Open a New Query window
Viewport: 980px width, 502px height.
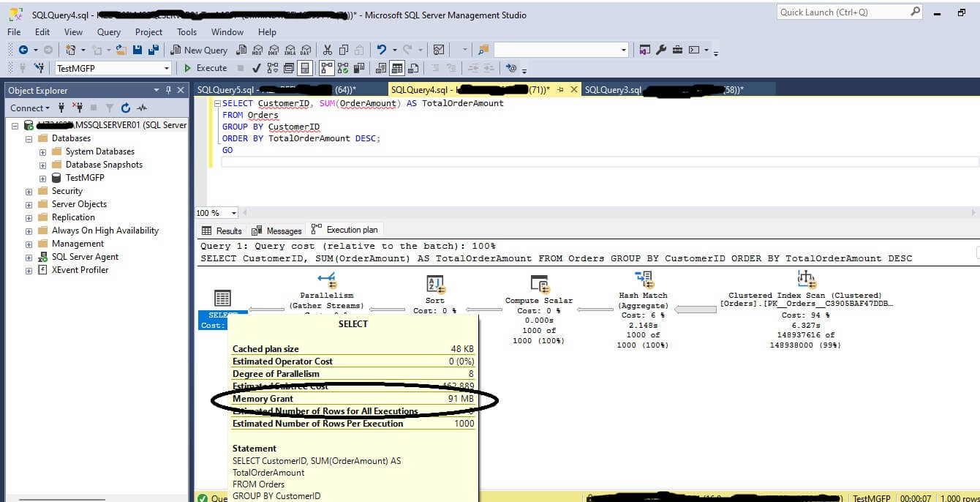coord(199,50)
